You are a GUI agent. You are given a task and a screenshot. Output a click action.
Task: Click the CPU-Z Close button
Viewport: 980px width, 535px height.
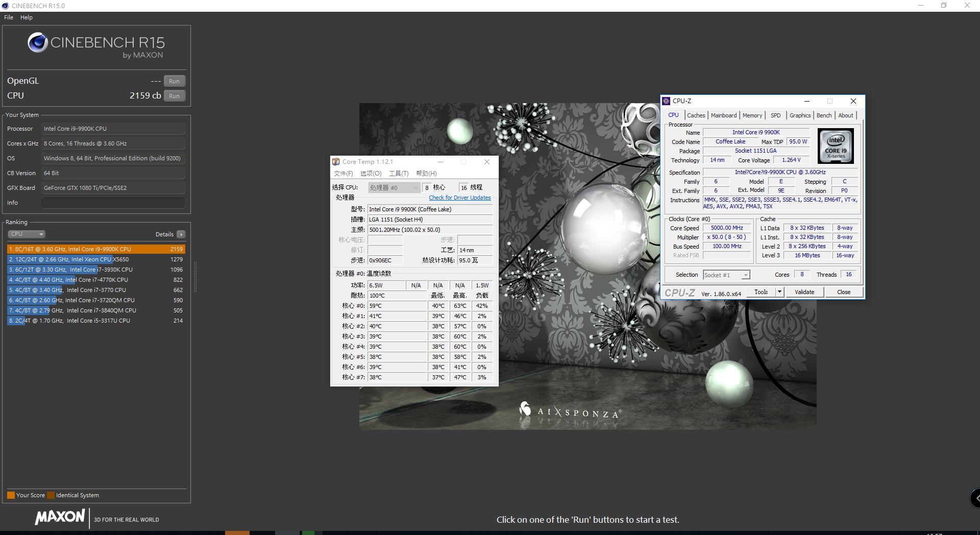point(844,292)
